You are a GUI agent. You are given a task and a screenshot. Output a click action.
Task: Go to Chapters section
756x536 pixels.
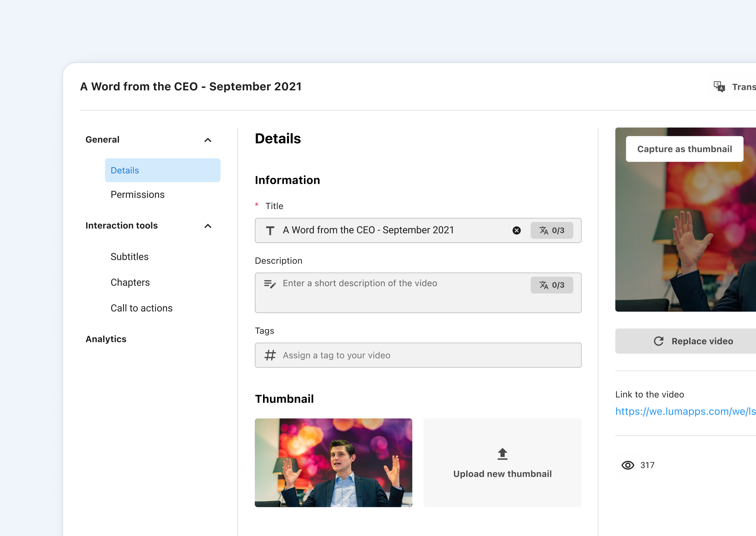pyautogui.click(x=130, y=282)
